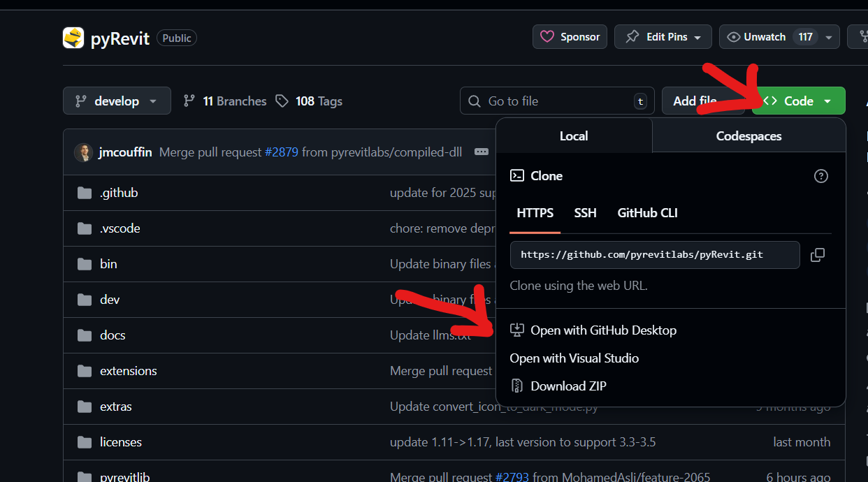
Task: Click jmcouffin's avatar thumbnail
Action: [84, 152]
